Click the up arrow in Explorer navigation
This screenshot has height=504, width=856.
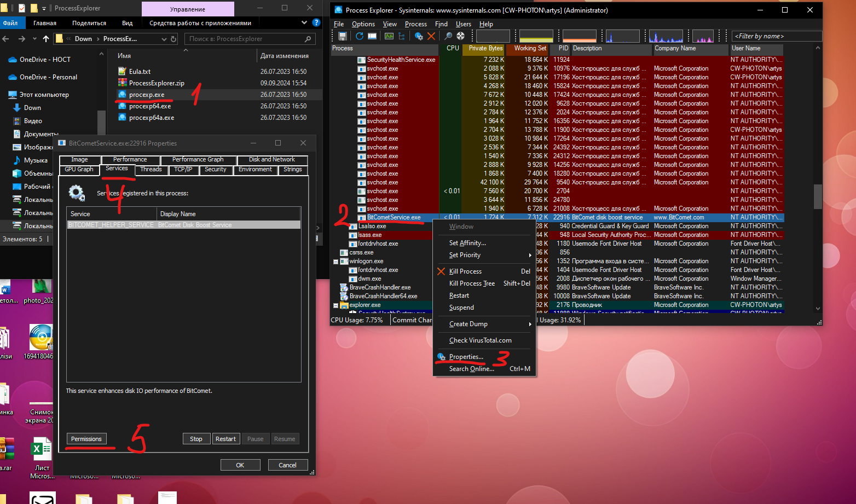pos(46,39)
